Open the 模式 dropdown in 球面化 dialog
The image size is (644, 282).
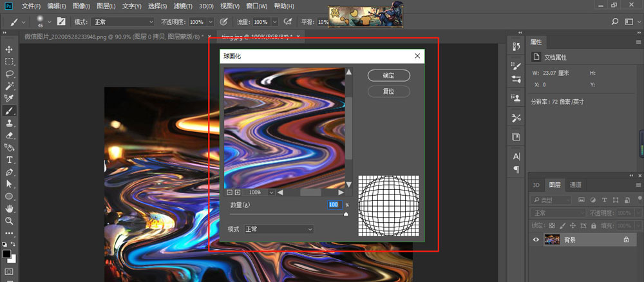[x=279, y=229]
